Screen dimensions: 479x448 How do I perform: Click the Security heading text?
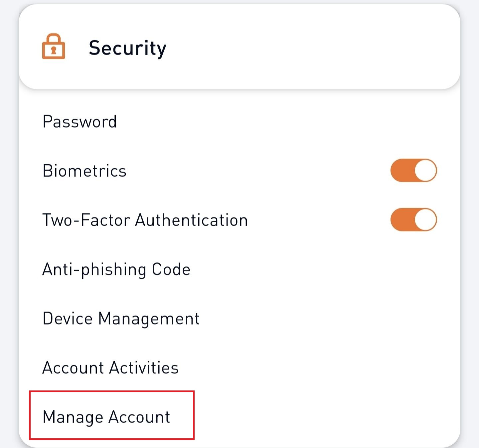click(x=127, y=49)
